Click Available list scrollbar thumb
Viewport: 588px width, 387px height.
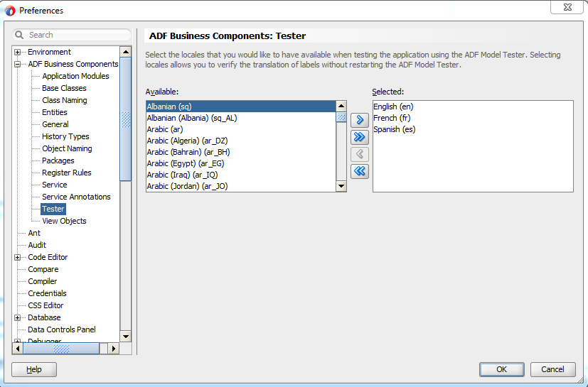pos(341,117)
